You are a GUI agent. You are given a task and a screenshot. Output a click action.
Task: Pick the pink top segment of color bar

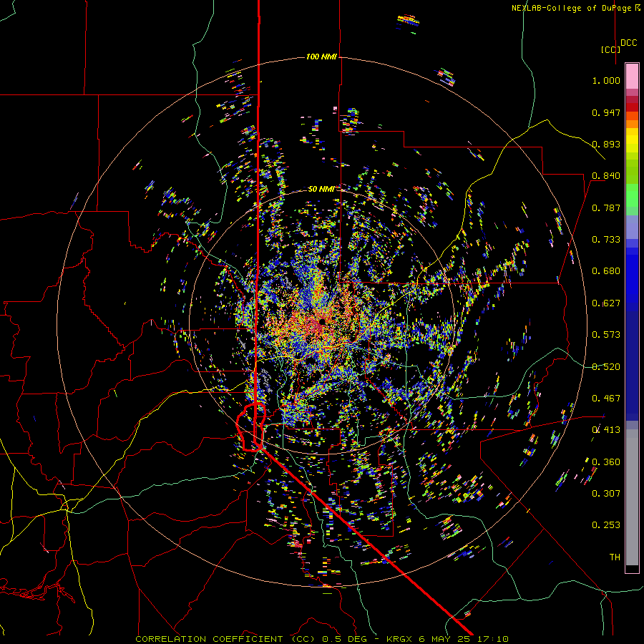[632, 76]
